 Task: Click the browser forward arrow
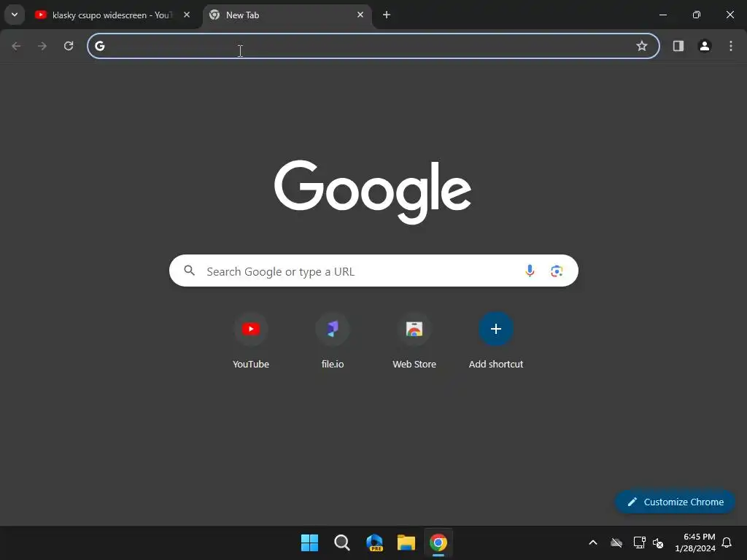coord(42,46)
